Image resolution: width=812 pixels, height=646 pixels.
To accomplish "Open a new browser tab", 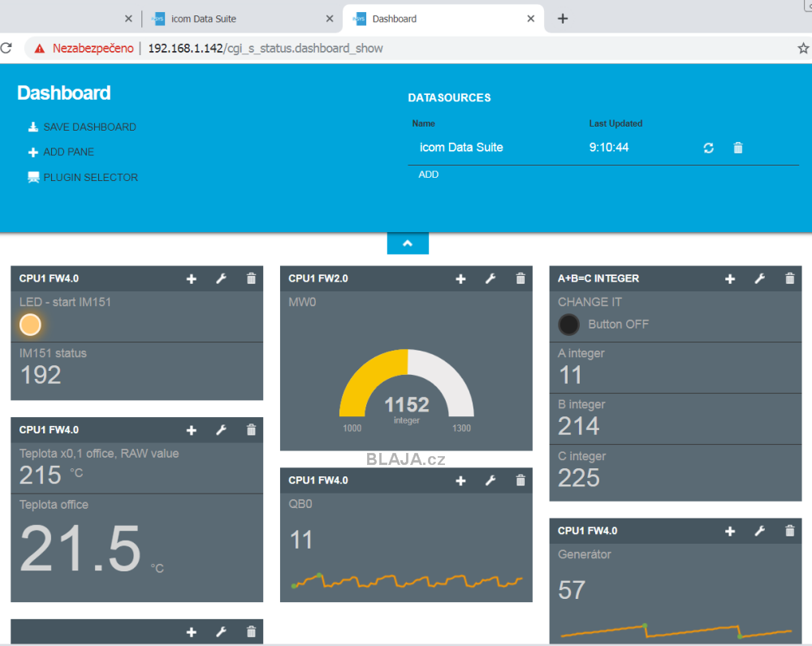I will click(x=563, y=19).
